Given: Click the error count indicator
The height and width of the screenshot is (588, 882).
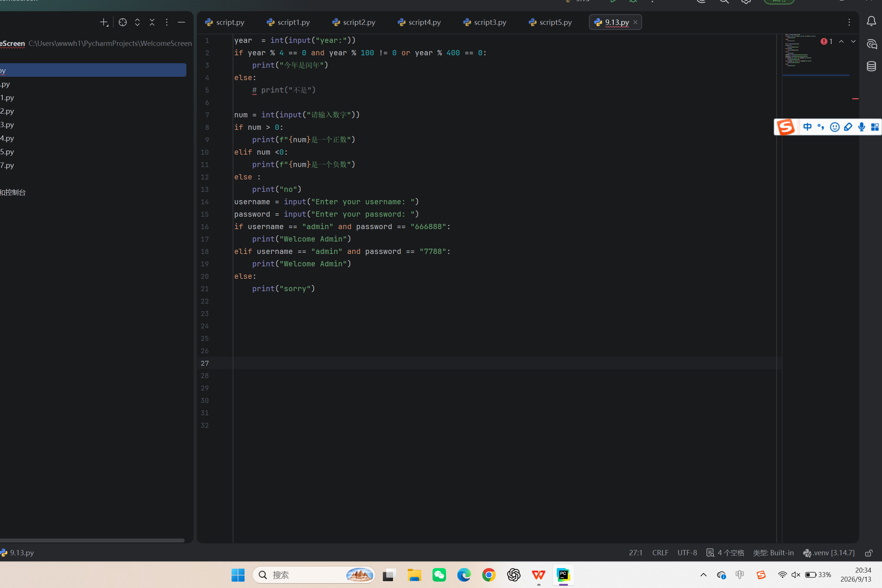Looking at the screenshot, I should (827, 41).
